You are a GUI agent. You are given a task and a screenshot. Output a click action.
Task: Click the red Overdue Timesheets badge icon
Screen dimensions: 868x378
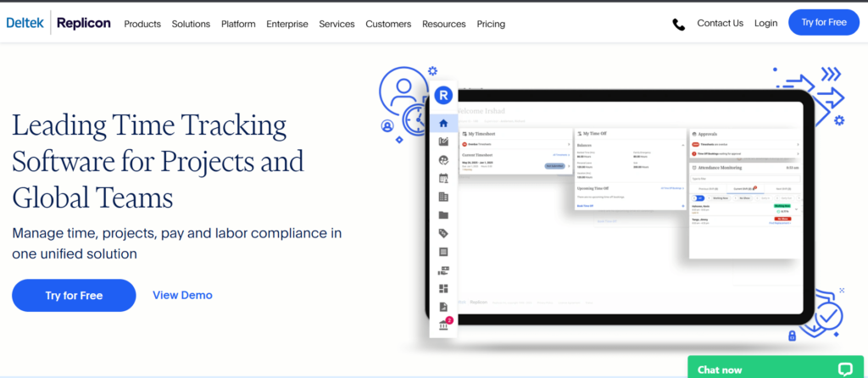[465, 144]
